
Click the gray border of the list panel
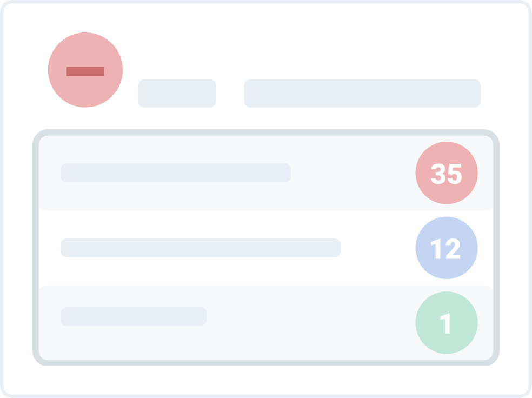(x=36, y=248)
